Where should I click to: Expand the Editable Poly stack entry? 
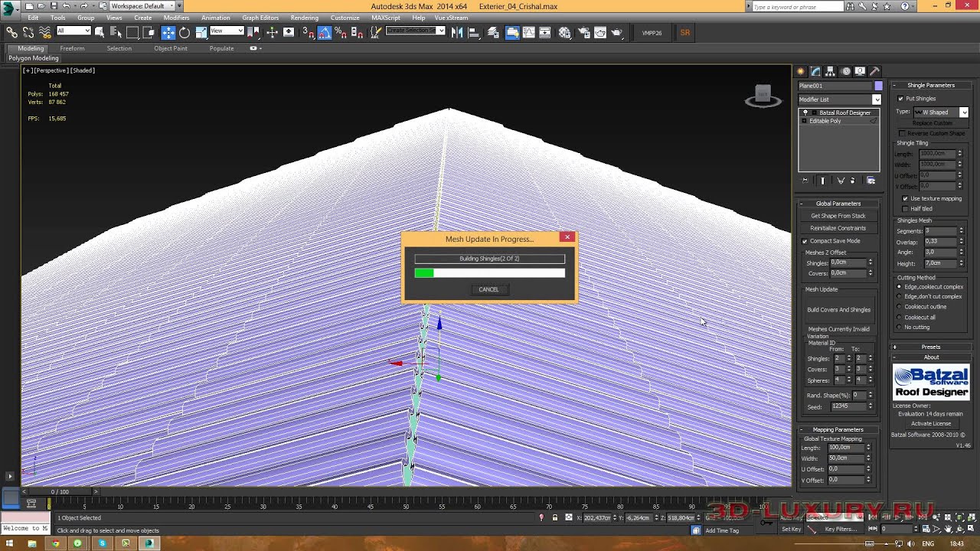click(x=805, y=121)
